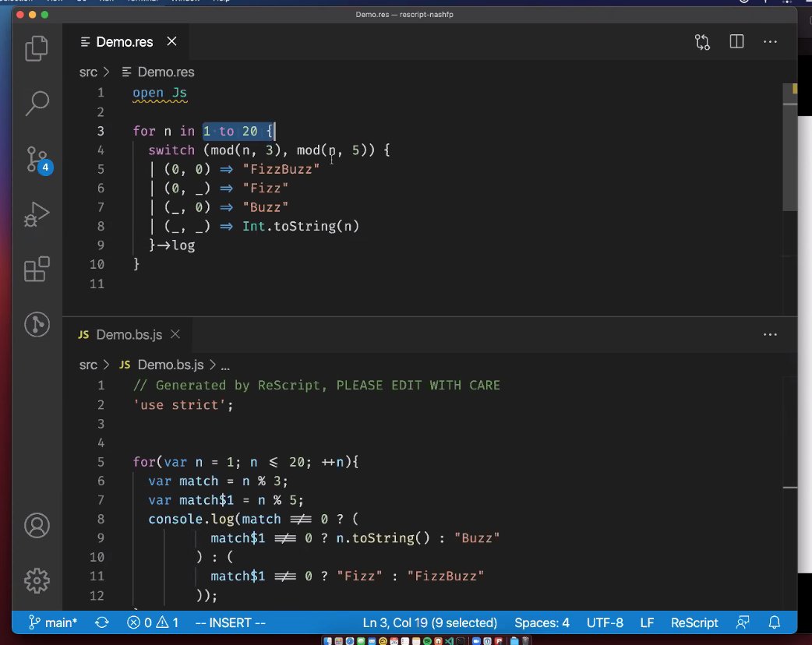Open the Git graph icon in activity bar

[x=37, y=325]
